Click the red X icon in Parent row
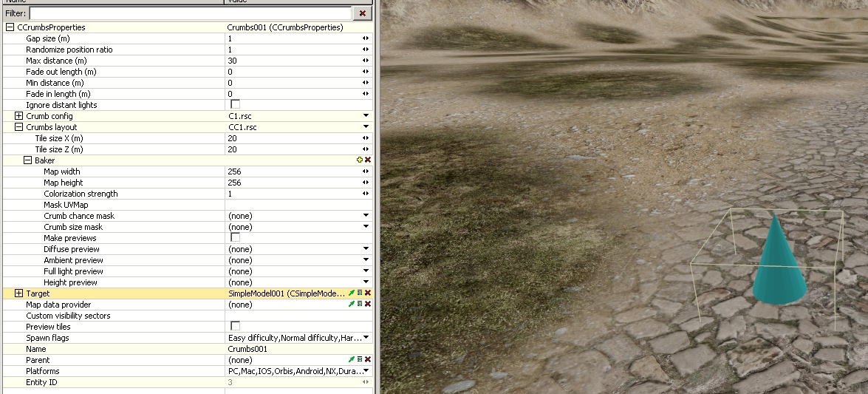The image size is (868, 394). (x=368, y=360)
